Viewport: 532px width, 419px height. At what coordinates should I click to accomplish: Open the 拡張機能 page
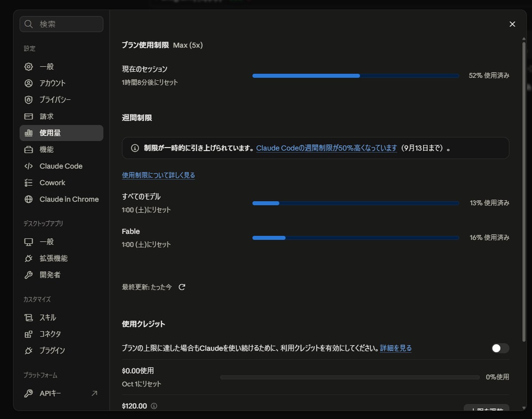61,258
